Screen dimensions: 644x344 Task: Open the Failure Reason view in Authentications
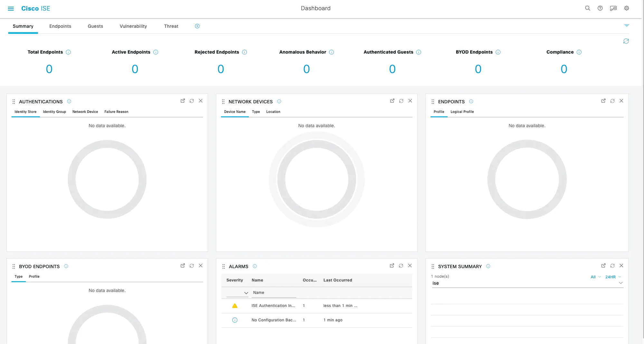click(x=116, y=112)
